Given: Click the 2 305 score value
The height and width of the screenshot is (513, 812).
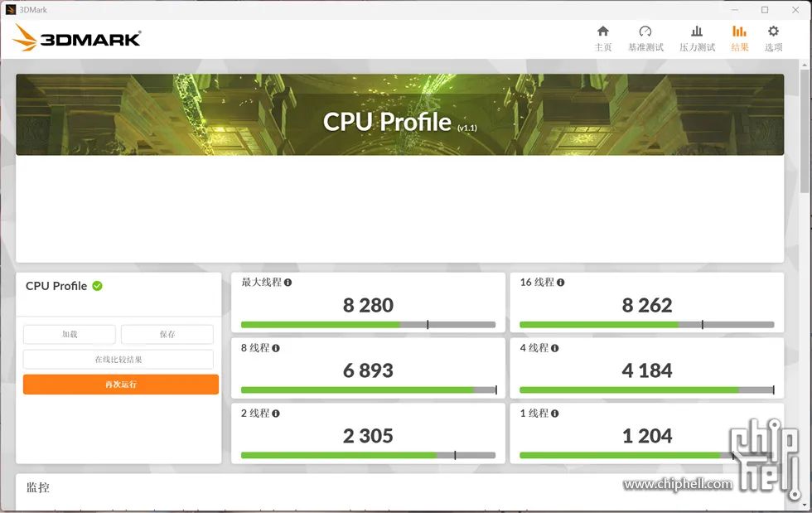Looking at the screenshot, I should (368, 436).
